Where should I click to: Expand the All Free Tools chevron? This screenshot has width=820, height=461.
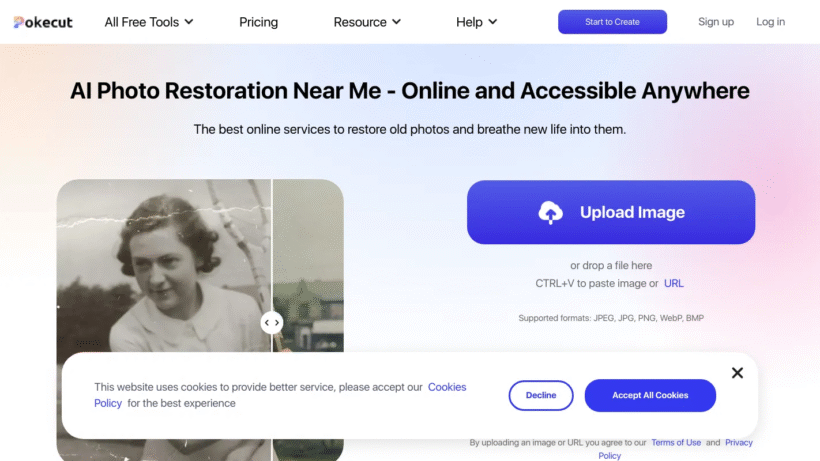click(x=189, y=22)
